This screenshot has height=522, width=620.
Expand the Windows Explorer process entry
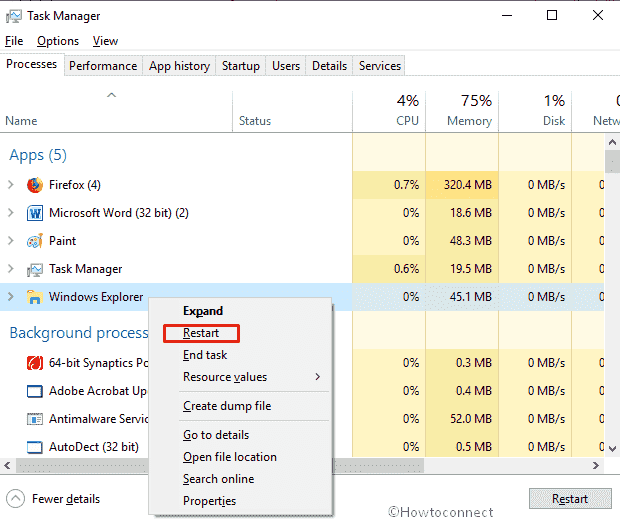coord(11,297)
